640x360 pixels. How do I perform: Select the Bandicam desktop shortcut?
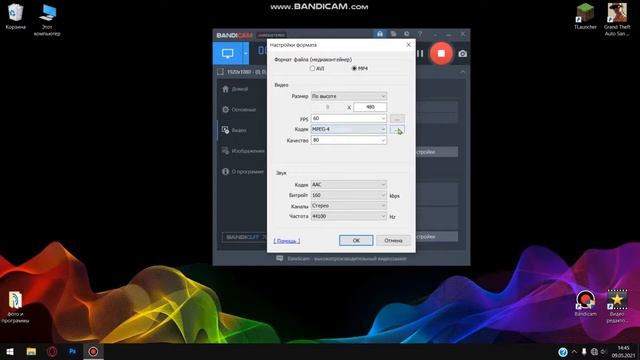585,304
